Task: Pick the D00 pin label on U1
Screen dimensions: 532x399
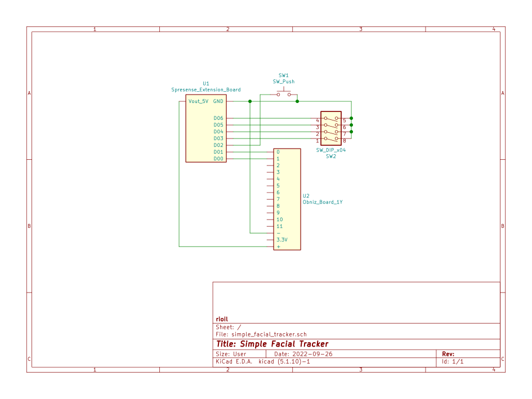Action: point(218,159)
